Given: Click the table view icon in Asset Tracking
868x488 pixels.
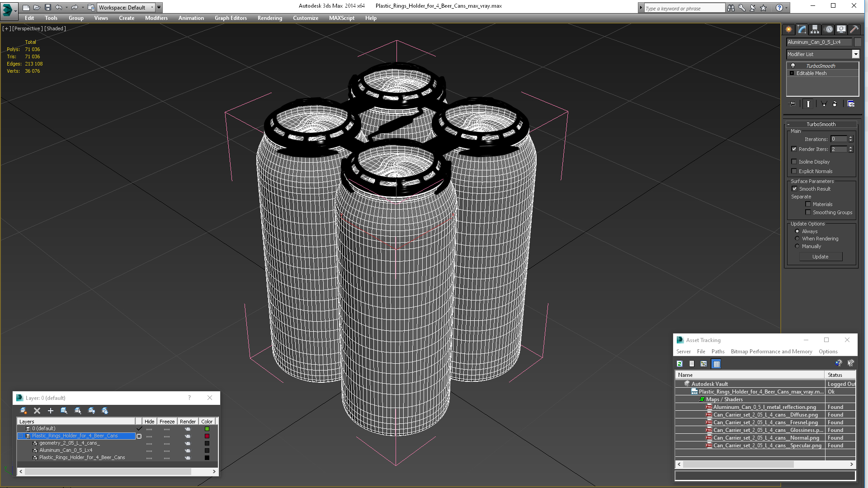Looking at the screenshot, I should tap(717, 364).
